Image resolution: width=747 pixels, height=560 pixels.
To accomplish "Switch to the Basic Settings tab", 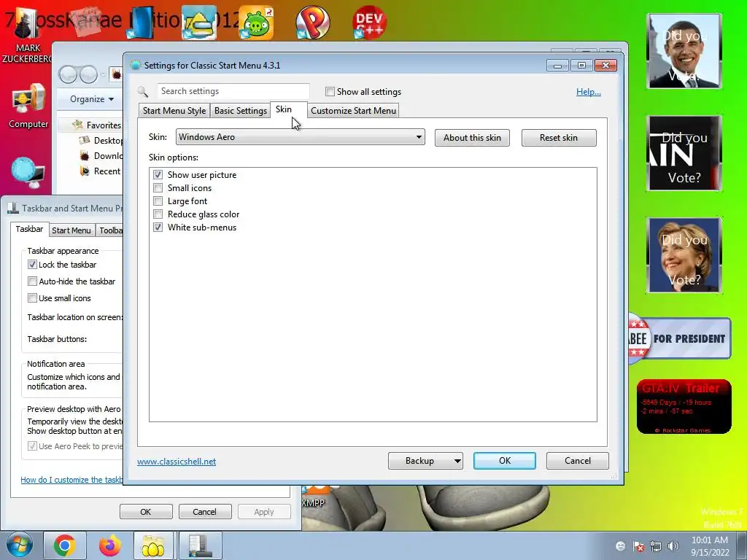I will click(241, 111).
